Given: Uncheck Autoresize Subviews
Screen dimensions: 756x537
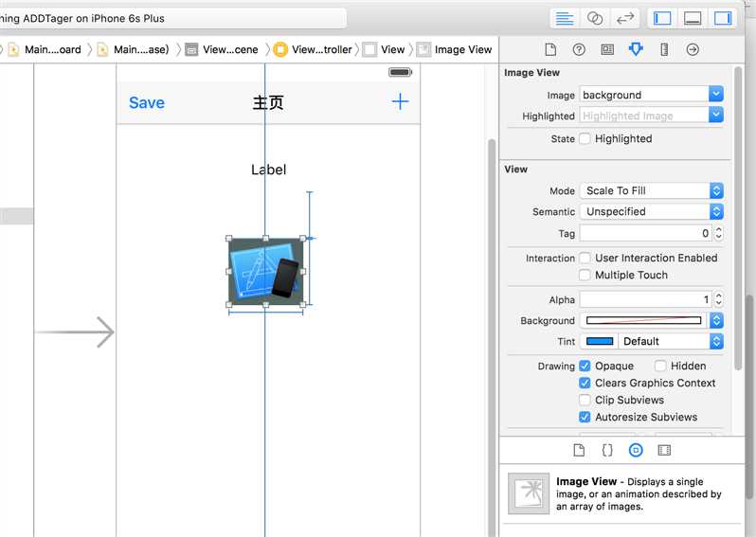Looking at the screenshot, I should click(585, 417).
